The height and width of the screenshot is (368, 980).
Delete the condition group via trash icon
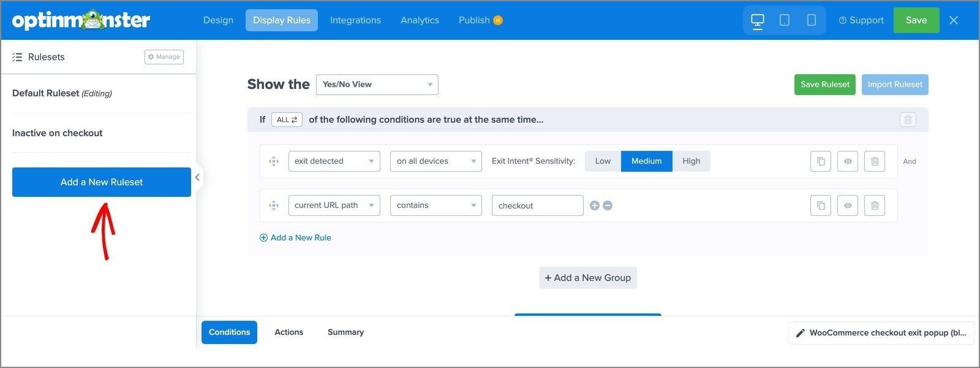pos(908,120)
